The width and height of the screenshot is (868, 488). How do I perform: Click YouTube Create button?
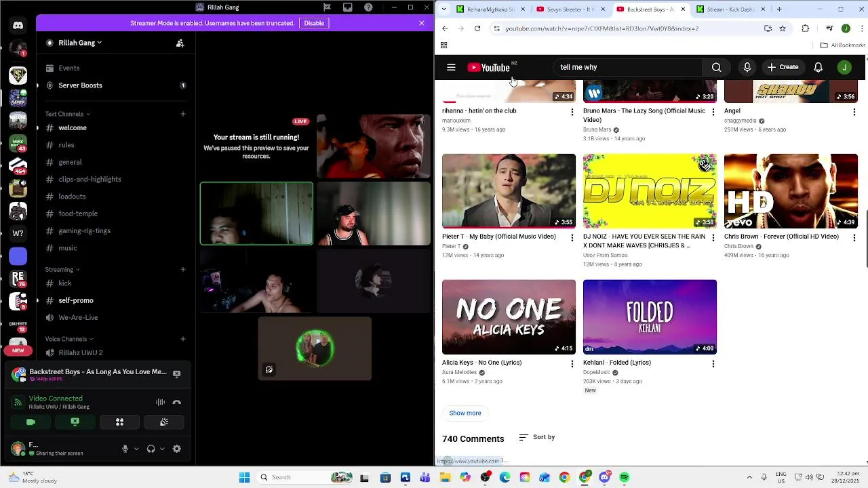(x=783, y=67)
